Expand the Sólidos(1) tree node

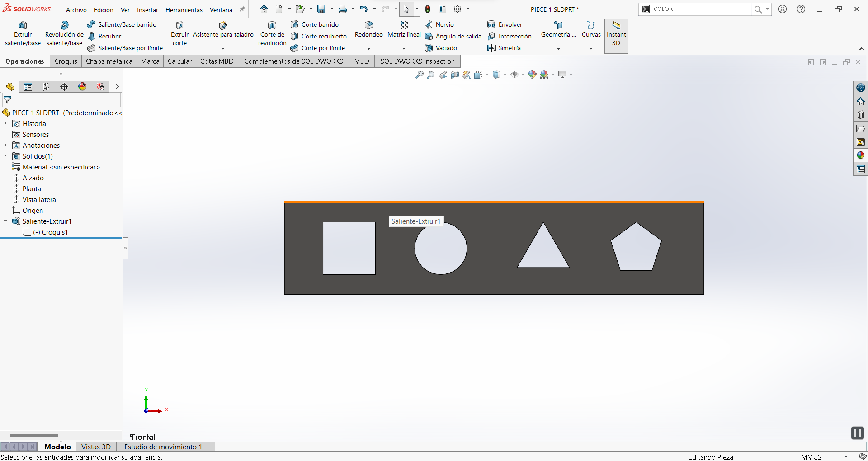tap(5, 156)
